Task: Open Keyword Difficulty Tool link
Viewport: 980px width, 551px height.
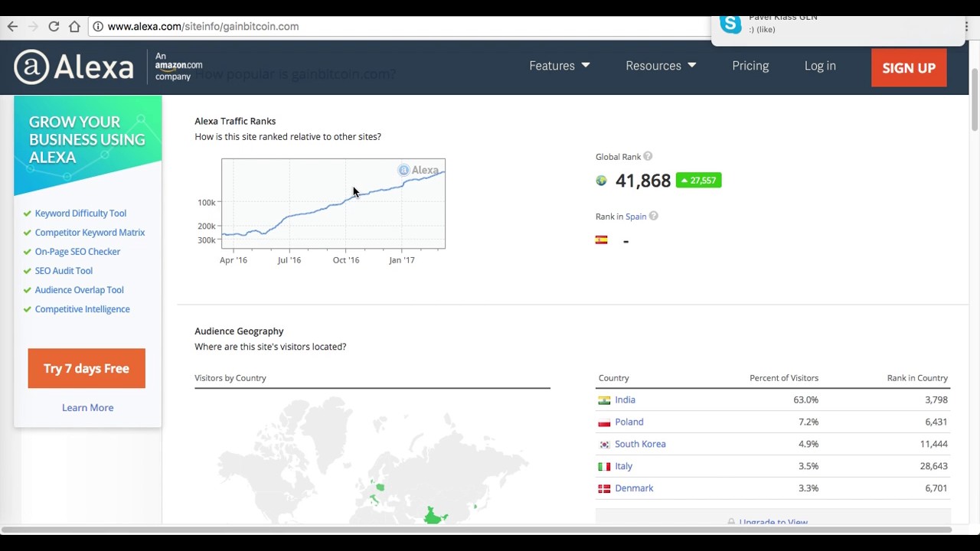Action: 80,214
